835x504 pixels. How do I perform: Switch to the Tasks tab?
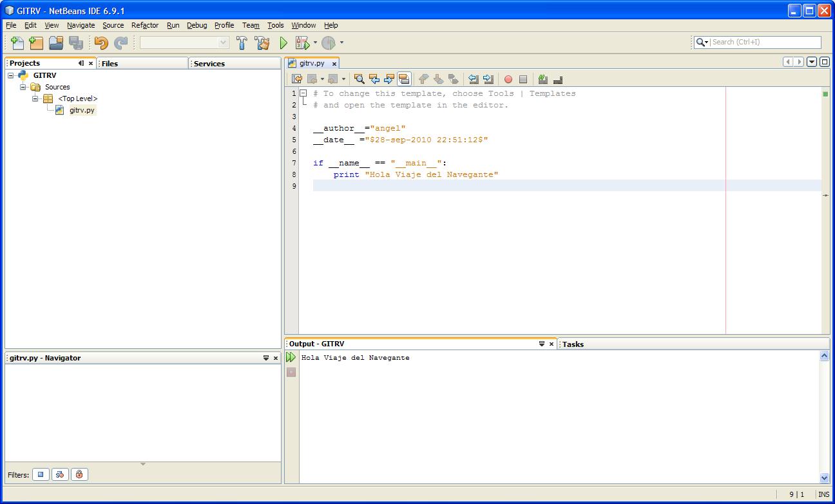pos(573,344)
